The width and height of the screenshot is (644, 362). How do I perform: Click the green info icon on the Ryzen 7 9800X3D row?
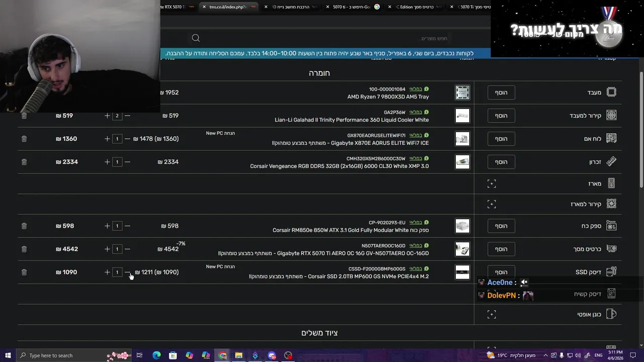pos(426,89)
